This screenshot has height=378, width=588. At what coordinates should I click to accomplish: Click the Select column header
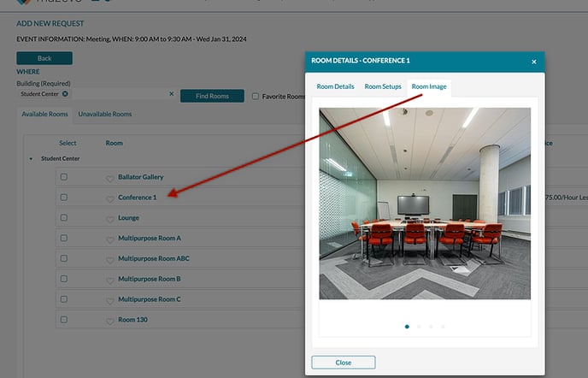pos(68,143)
